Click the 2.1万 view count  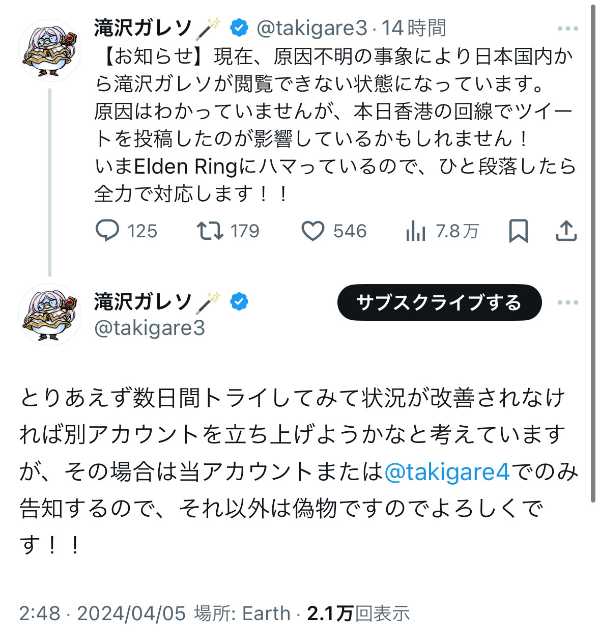point(330,613)
